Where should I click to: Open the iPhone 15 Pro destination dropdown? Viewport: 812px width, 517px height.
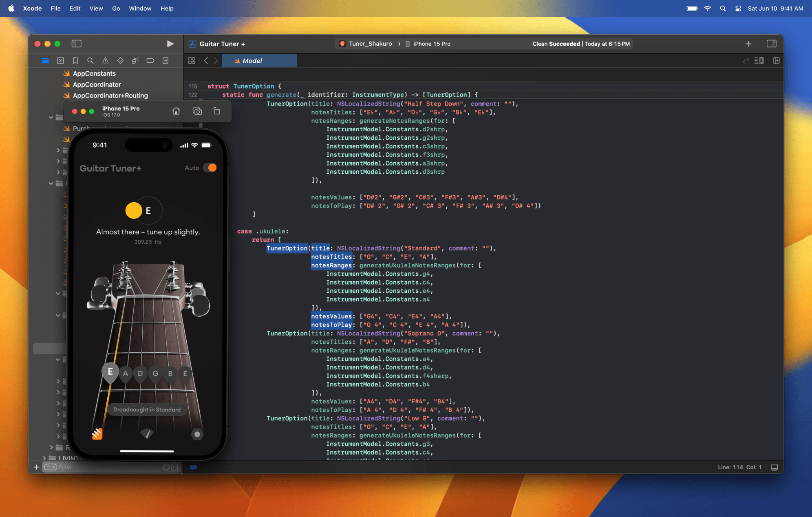[431, 44]
